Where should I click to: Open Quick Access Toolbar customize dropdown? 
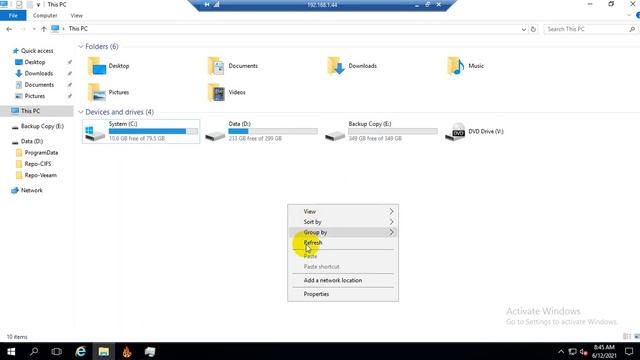click(x=38, y=5)
